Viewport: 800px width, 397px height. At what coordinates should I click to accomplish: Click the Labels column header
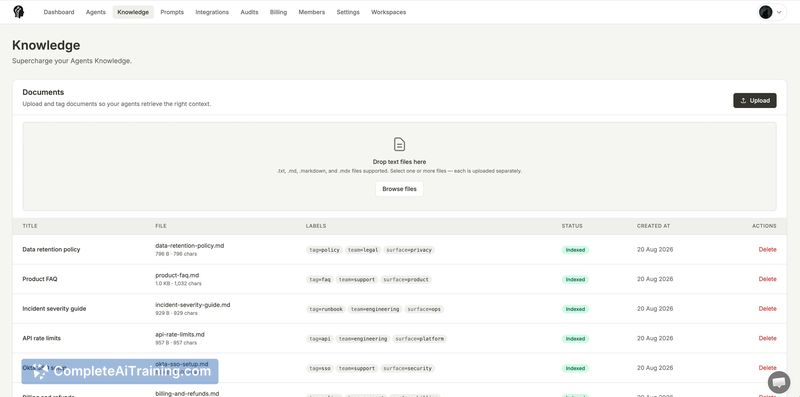316,226
